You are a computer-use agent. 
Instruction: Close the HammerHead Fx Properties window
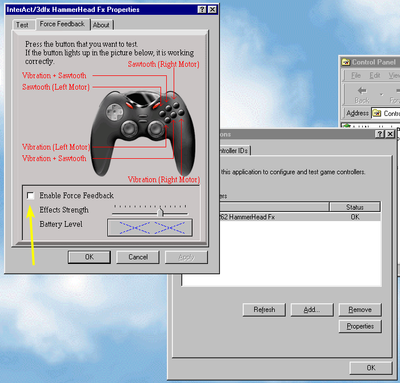(x=212, y=10)
